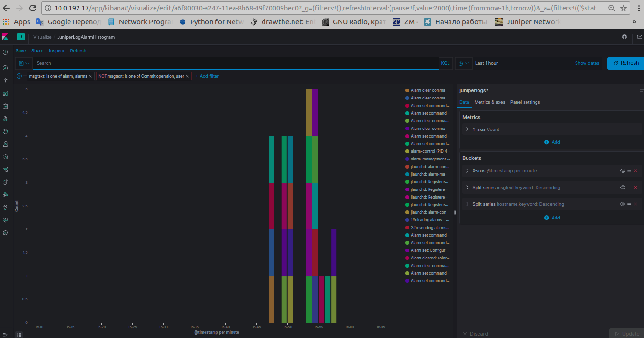
Task: Open Machine Learning icon in sidebar
Action: pos(5,131)
